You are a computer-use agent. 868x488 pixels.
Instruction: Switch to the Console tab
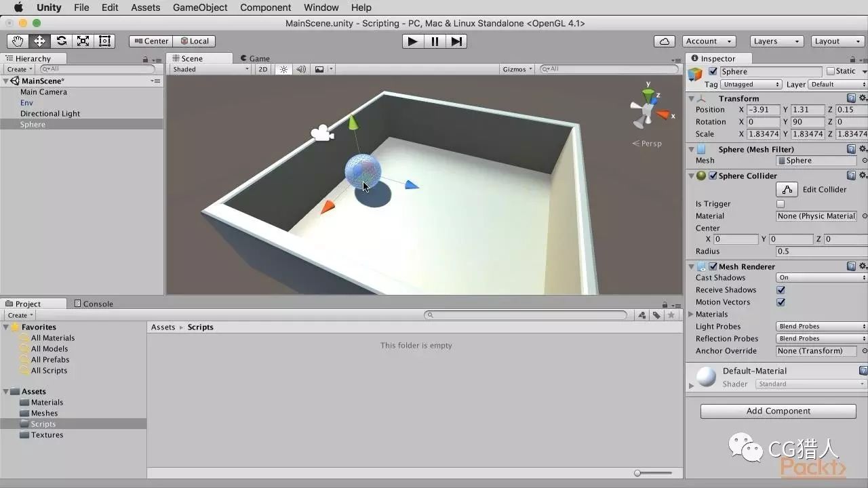point(94,304)
